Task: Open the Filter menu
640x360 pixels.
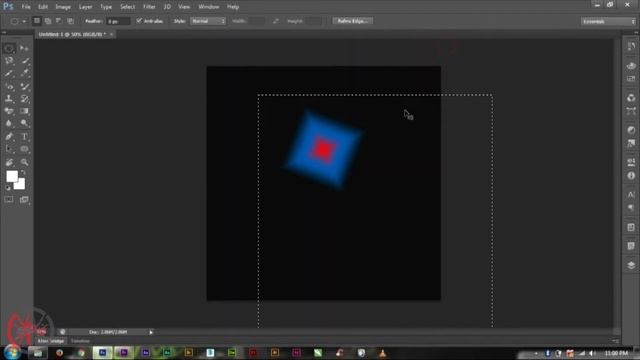Action: (x=149, y=7)
